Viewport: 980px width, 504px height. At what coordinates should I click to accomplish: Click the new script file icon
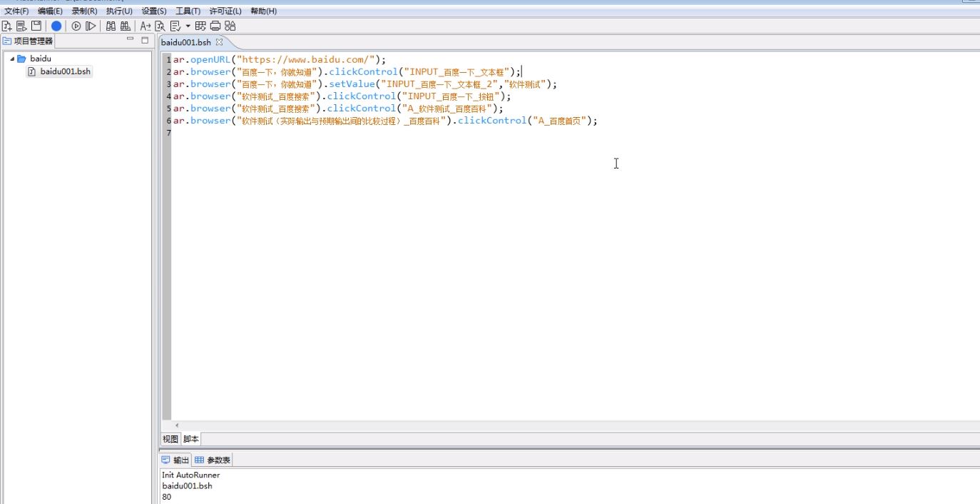[x=7, y=26]
